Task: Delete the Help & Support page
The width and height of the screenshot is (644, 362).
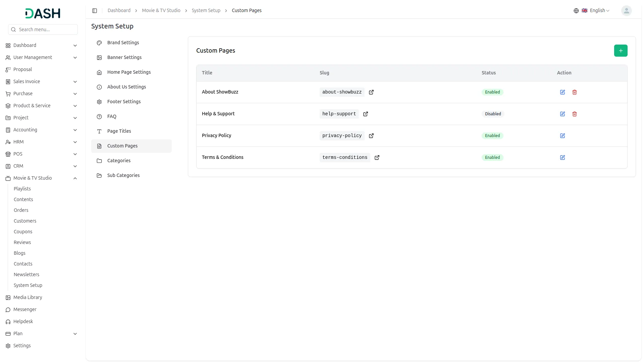Action: (575, 114)
